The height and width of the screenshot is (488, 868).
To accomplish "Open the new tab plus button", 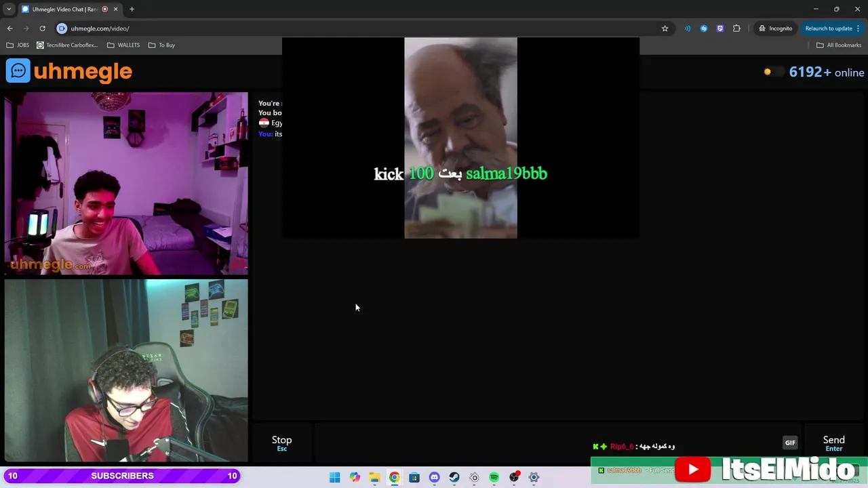I will coord(132,9).
